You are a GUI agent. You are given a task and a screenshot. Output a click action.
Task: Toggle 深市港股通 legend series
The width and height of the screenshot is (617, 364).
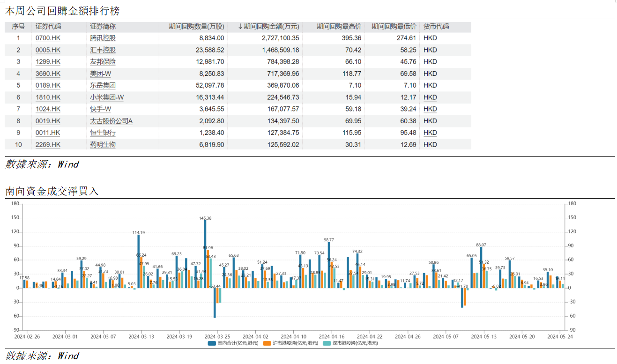click(350, 343)
